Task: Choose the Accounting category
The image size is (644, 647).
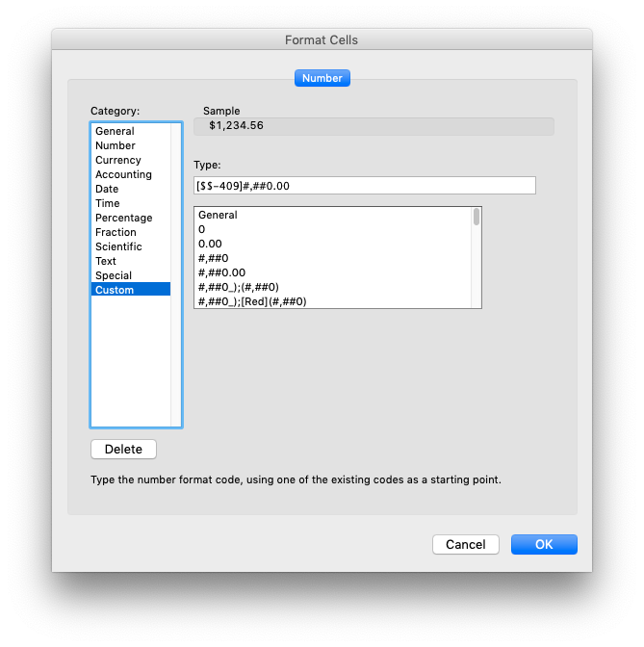Action: 130,174
